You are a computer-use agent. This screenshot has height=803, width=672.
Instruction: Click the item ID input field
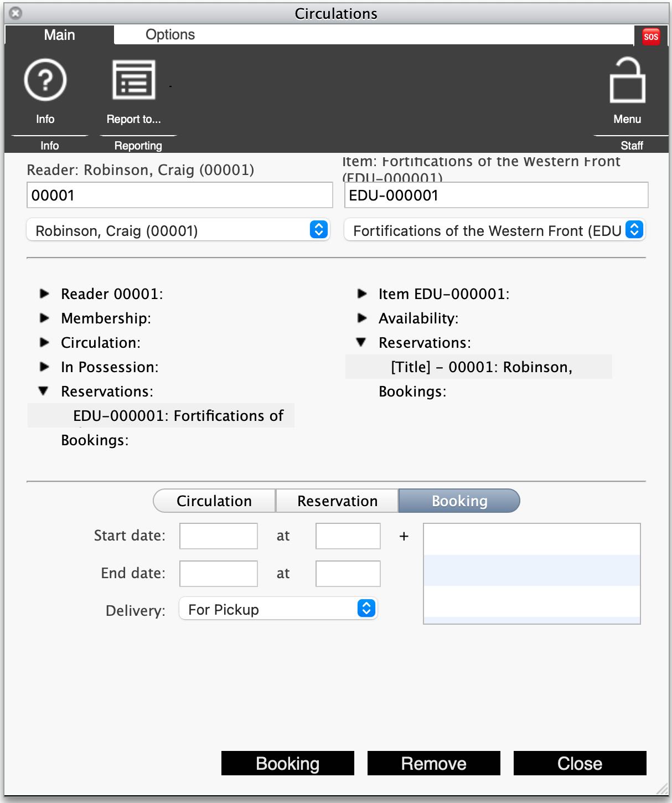pyautogui.click(x=497, y=195)
